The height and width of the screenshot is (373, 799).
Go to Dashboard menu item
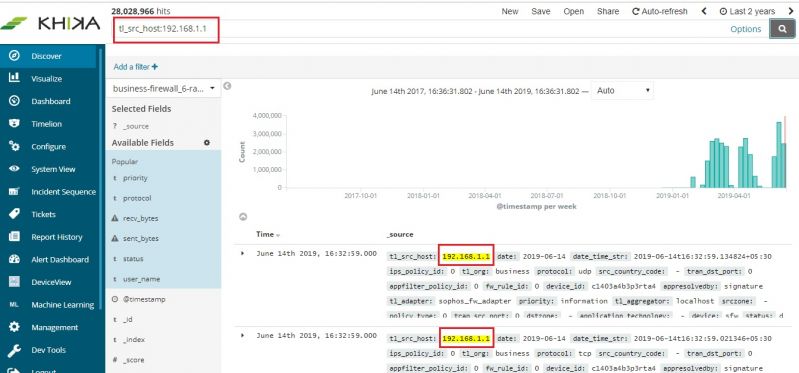click(51, 101)
